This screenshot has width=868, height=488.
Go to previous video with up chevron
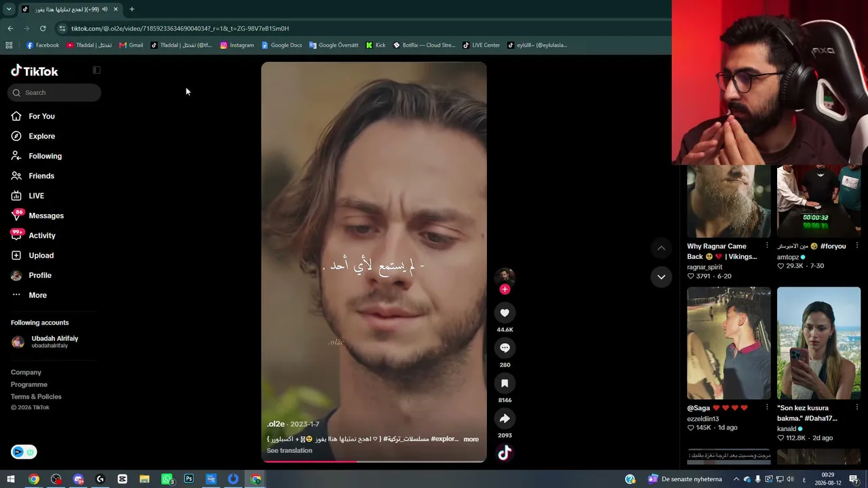pyautogui.click(x=661, y=248)
